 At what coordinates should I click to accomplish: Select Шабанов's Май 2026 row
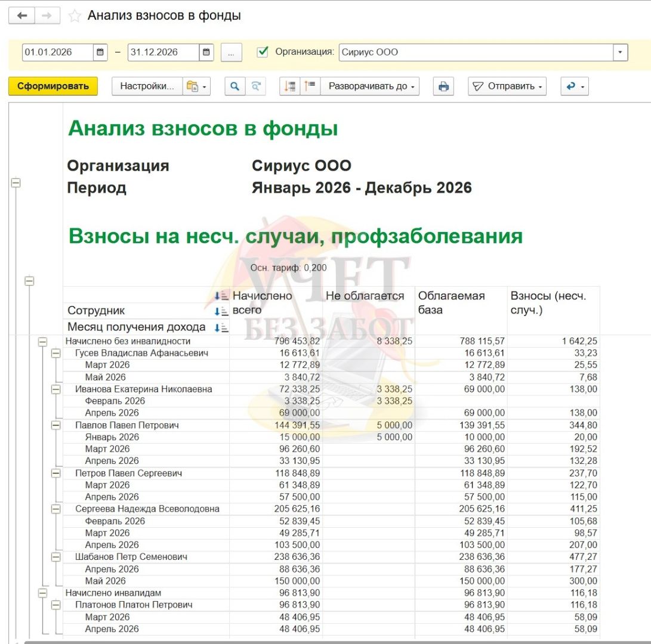point(331,581)
